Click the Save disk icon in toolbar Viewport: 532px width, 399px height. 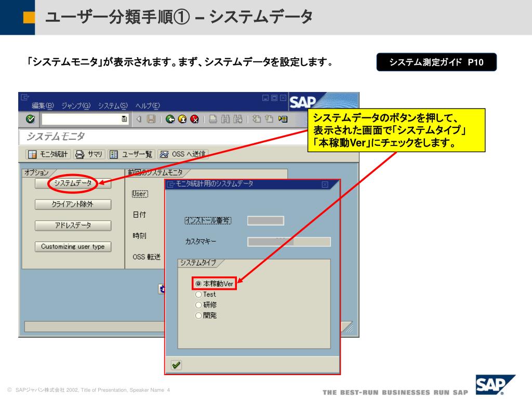(x=151, y=119)
